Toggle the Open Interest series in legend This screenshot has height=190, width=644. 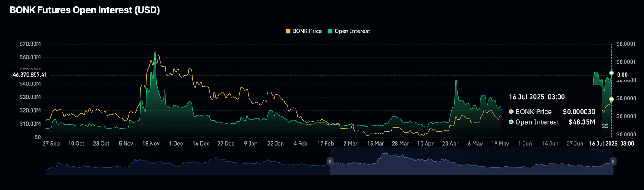[348, 31]
